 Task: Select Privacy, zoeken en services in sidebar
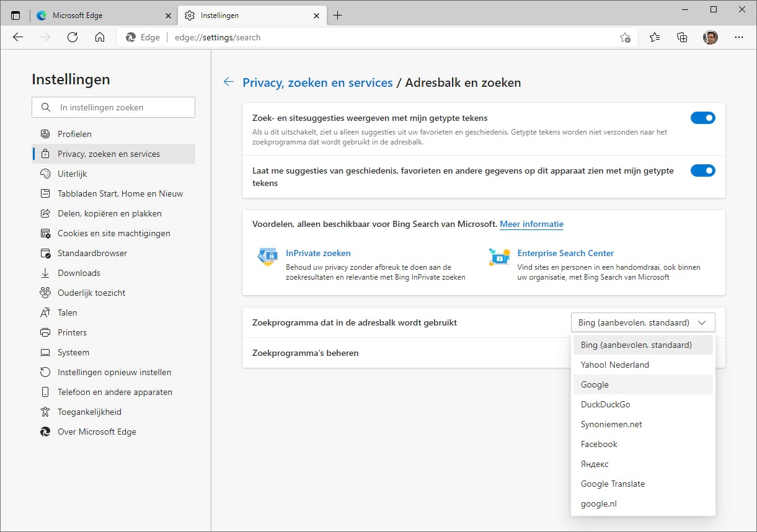[113, 154]
